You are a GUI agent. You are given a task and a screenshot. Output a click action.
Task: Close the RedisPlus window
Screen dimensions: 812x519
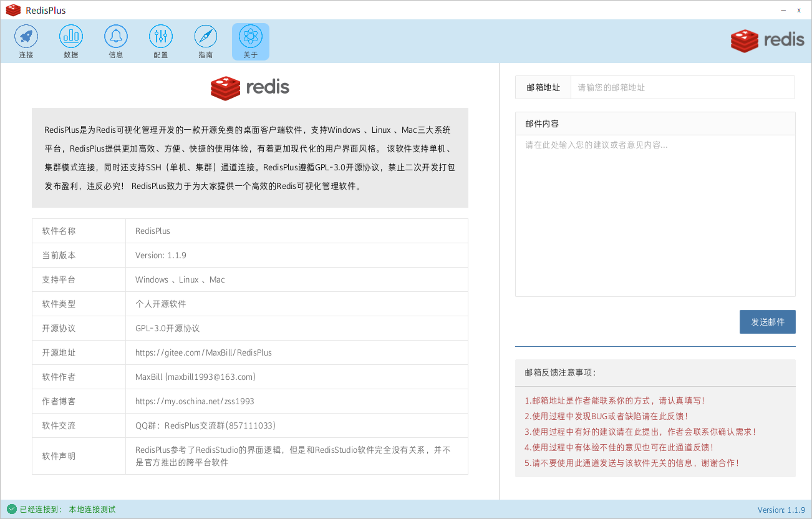[x=799, y=10]
